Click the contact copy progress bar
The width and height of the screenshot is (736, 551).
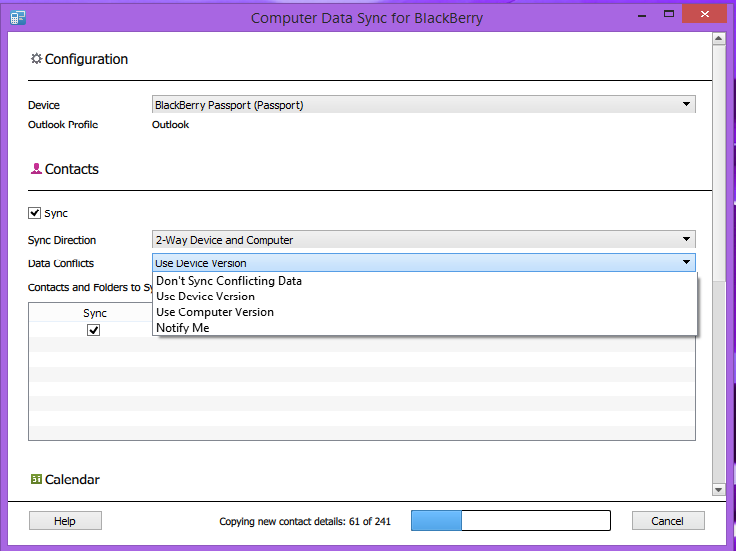click(x=511, y=520)
